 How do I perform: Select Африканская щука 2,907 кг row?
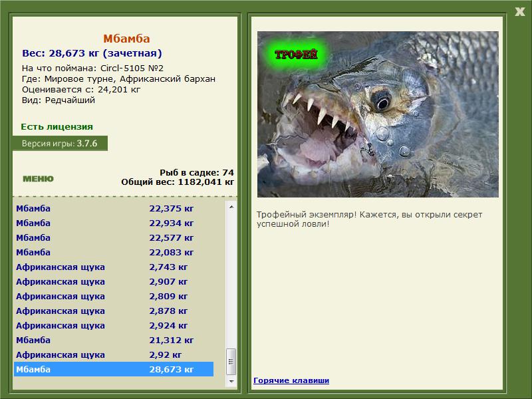(x=114, y=281)
